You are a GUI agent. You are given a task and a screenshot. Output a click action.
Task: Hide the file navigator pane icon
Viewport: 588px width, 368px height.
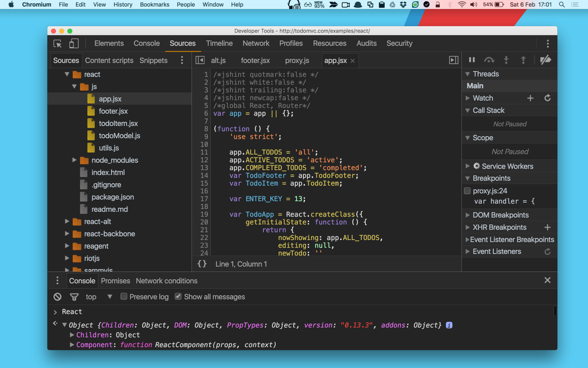point(200,60)
